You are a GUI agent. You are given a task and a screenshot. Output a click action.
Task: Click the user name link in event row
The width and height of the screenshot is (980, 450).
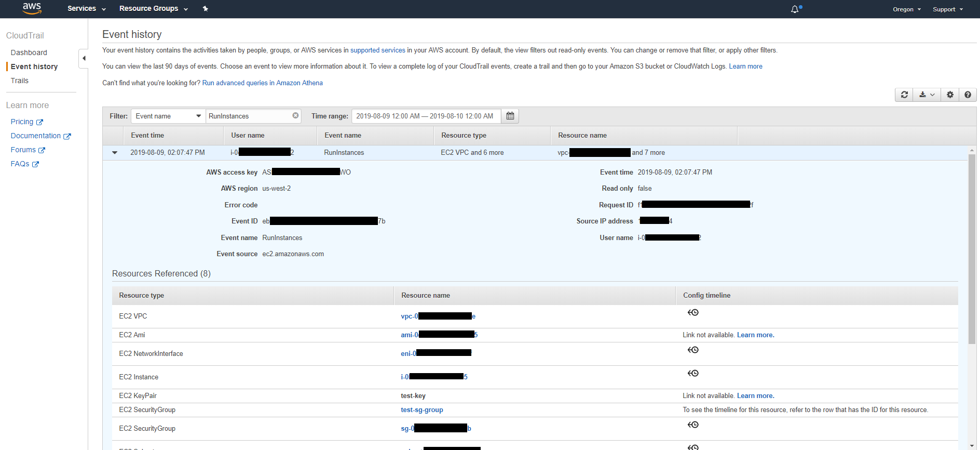[x=262, y=152]
